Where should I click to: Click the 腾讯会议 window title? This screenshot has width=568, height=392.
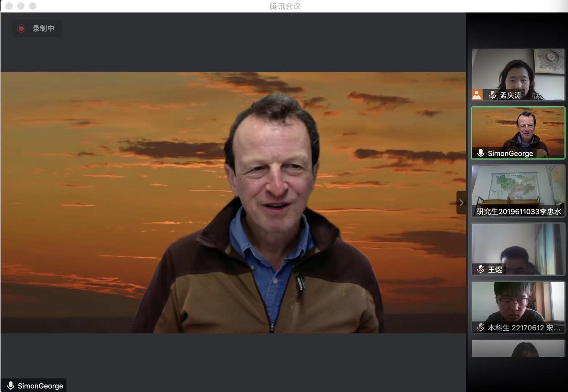coord(285,6)
